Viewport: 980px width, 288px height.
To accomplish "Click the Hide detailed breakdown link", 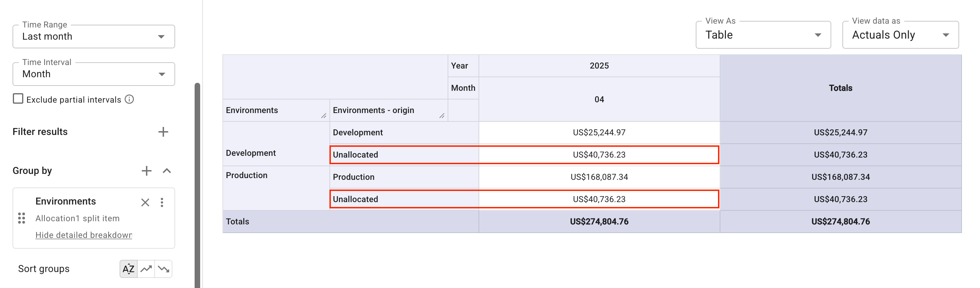I will pyautogui.click(x=83, y=235).
